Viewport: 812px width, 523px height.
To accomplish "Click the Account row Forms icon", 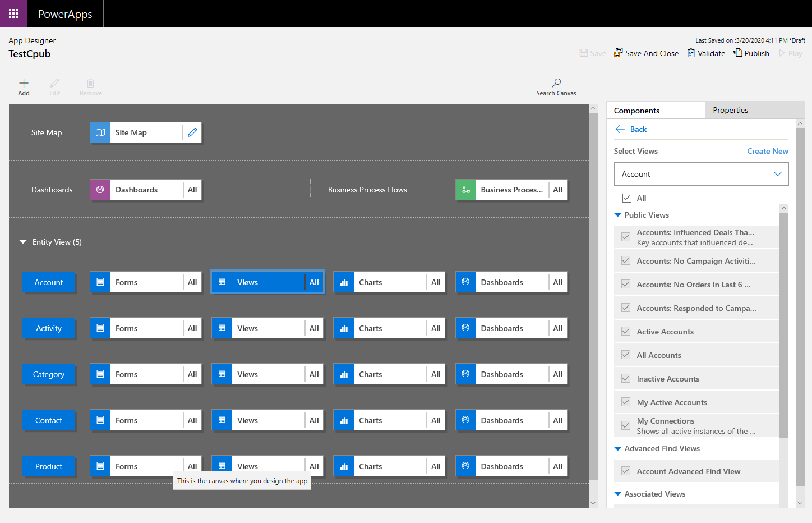I will [x=100, y=282].
